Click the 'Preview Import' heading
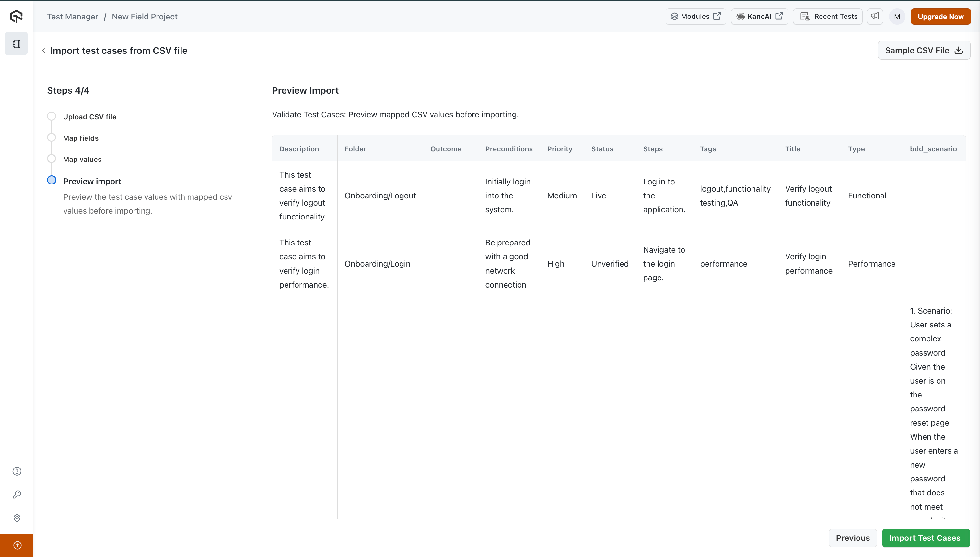The height and width of the screenshot is (557, 980). [x=305, y=90]
